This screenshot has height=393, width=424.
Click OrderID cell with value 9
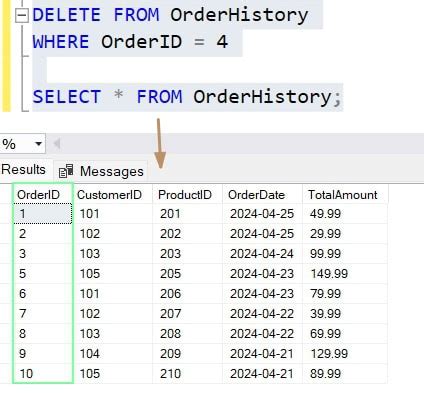[43, 354]
